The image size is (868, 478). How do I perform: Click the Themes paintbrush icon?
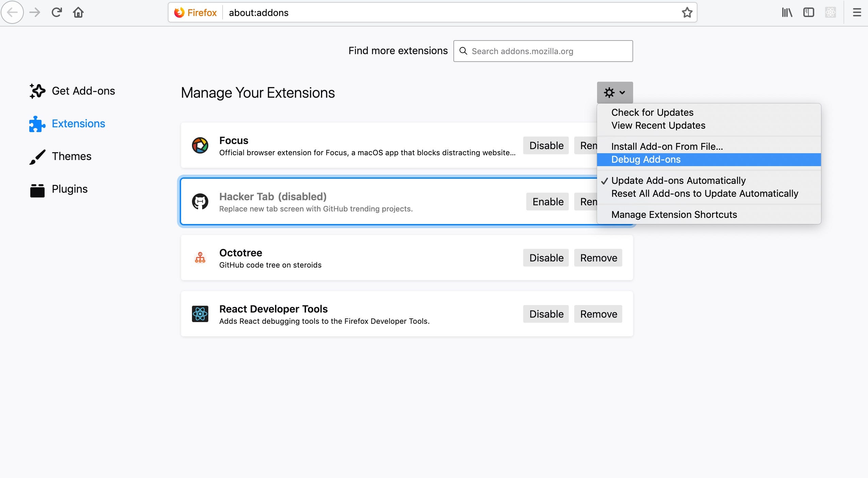point(37,157)
